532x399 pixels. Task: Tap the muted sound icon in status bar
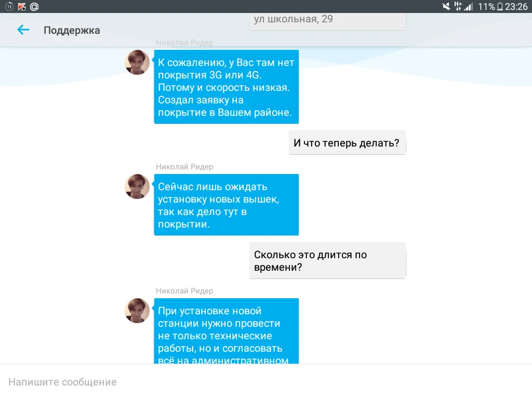(445, 6)
